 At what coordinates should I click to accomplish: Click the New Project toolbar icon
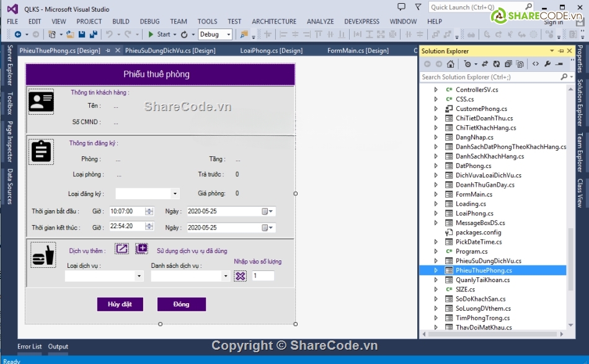tap(52, 35)
